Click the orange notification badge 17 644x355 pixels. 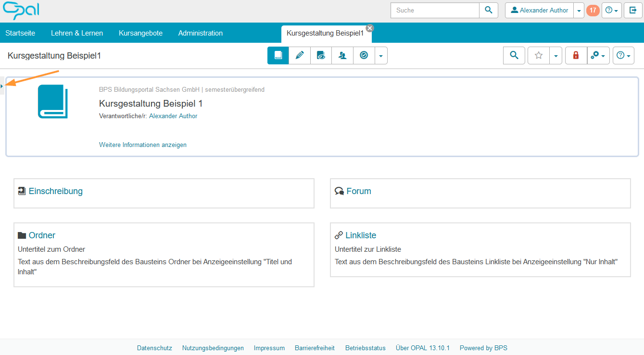(x=593, y=10)
